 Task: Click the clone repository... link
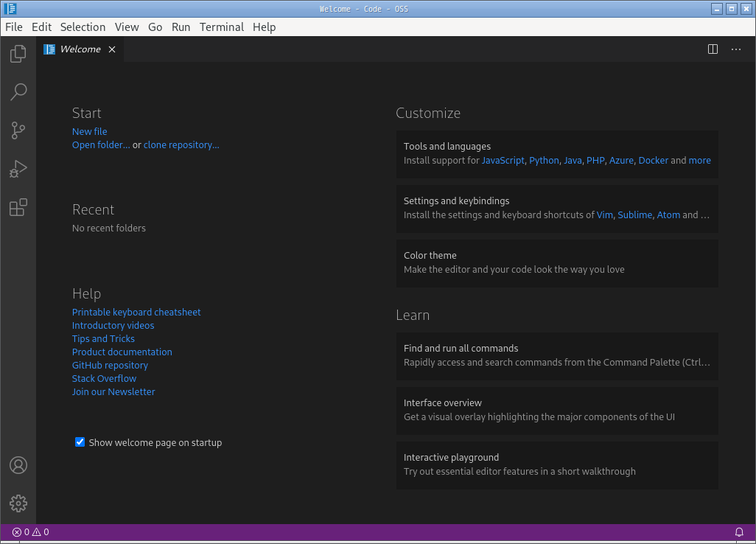181,145
